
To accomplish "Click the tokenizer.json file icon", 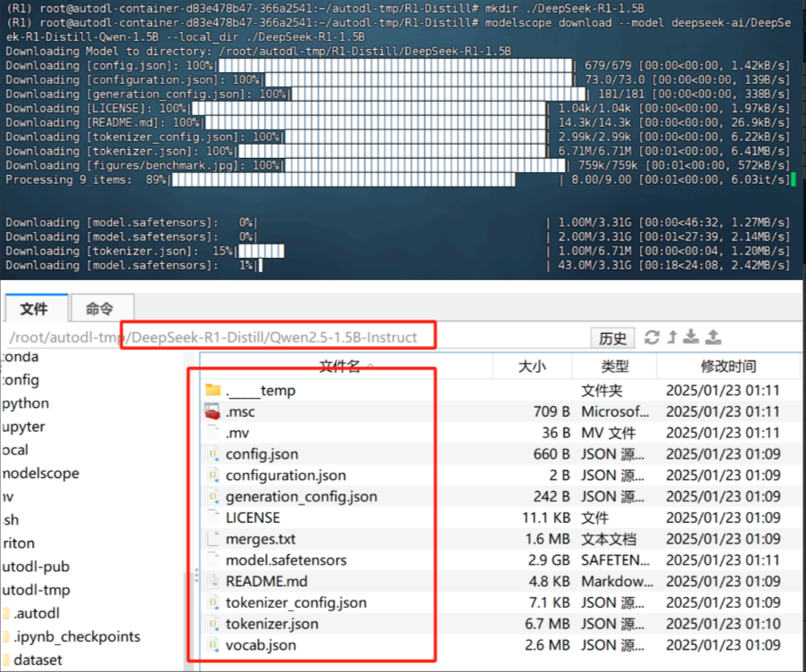I will click(212, 624).
